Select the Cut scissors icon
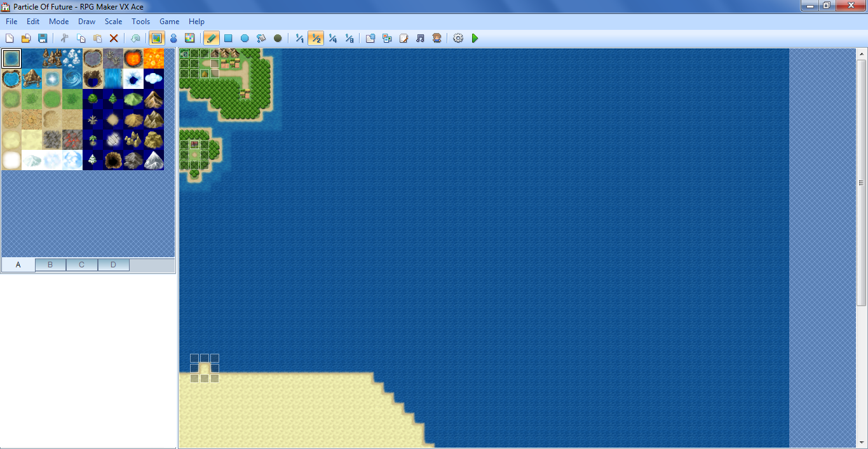 (64, 38)
